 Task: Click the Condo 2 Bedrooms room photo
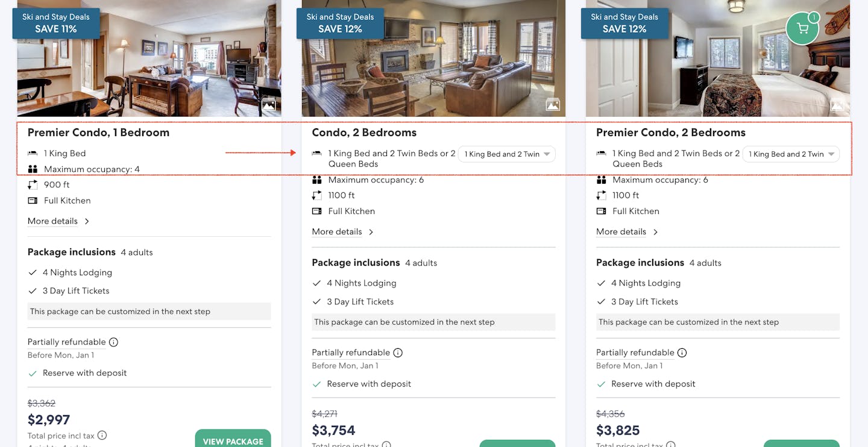coord(434,66)
